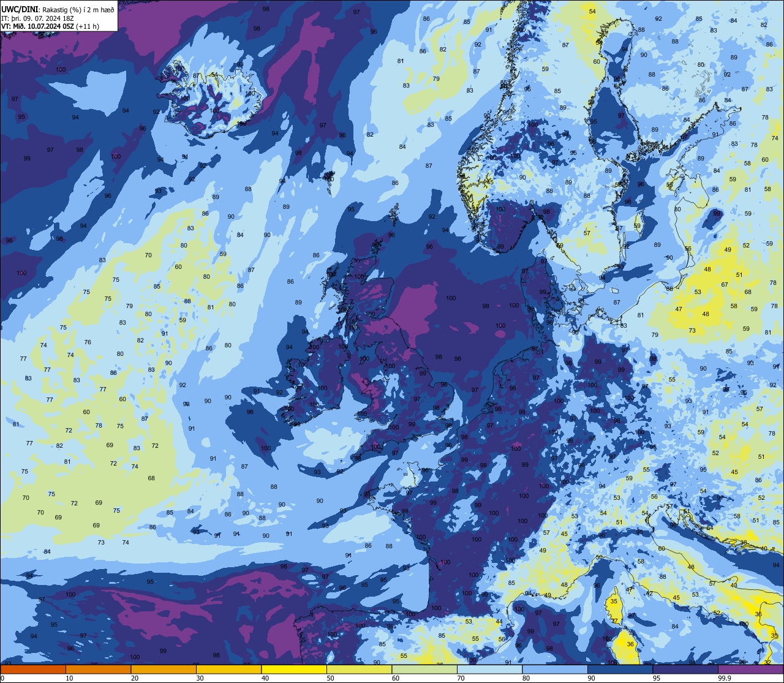This screenshot has width=784, height=683.
Task: Click the legend tick label '60'
Action: click(x=396, y=679)
